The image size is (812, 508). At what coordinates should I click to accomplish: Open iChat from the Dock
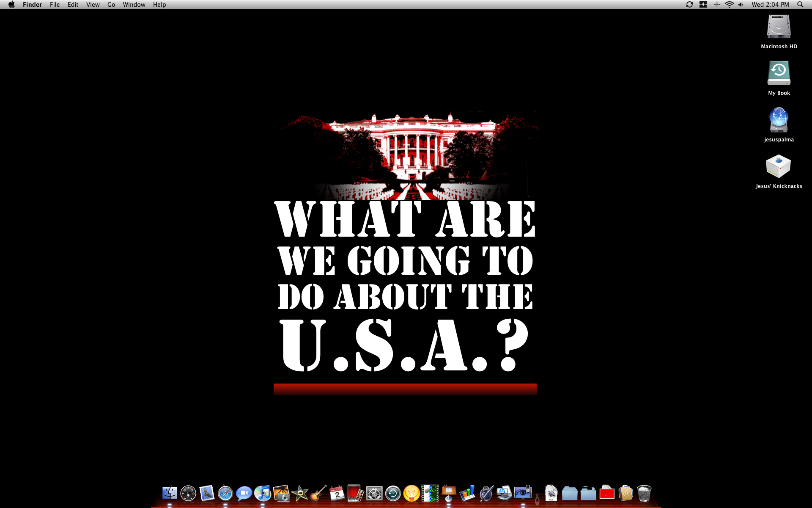(244, 493)
